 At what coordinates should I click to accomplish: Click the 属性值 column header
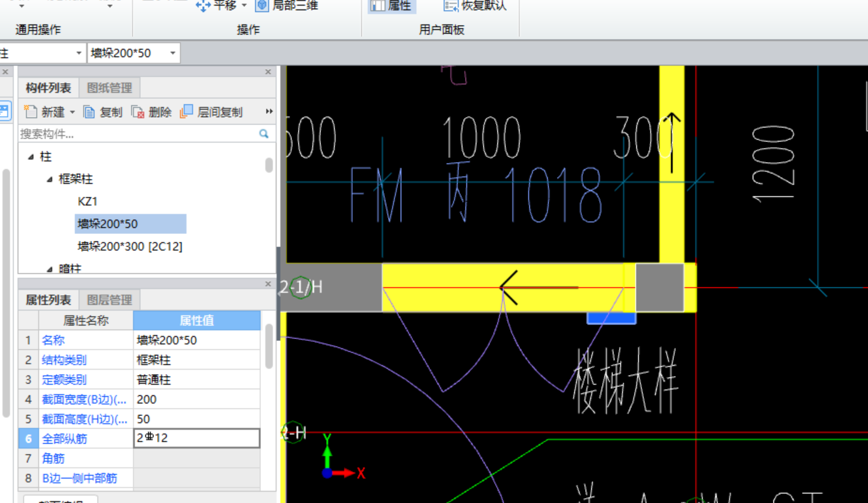point(197,320)
